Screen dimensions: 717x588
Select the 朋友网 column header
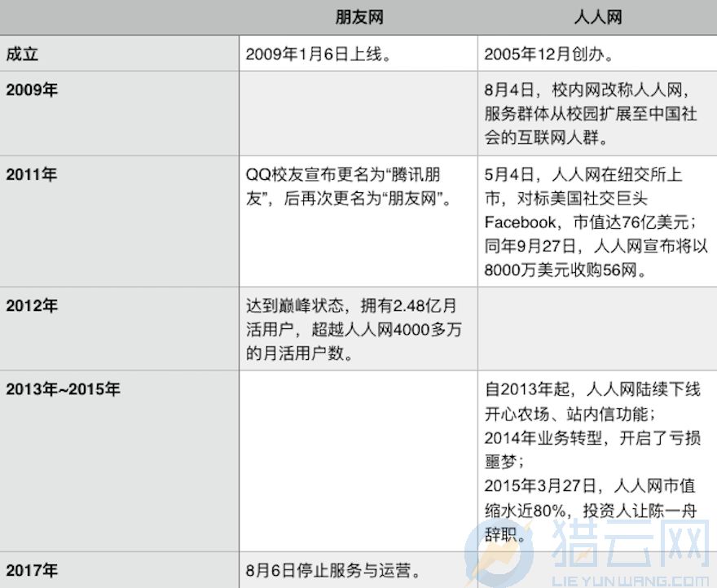coord(359,17)
